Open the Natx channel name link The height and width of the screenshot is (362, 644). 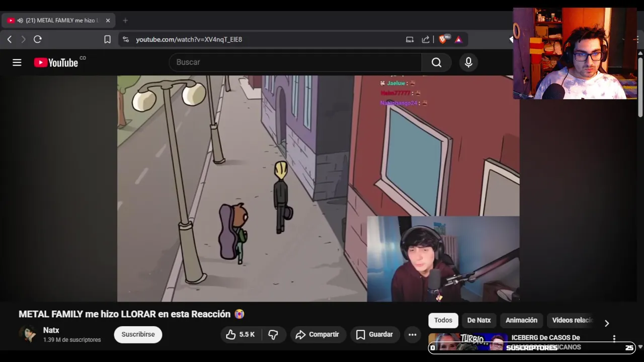click(x=51, y=330)
